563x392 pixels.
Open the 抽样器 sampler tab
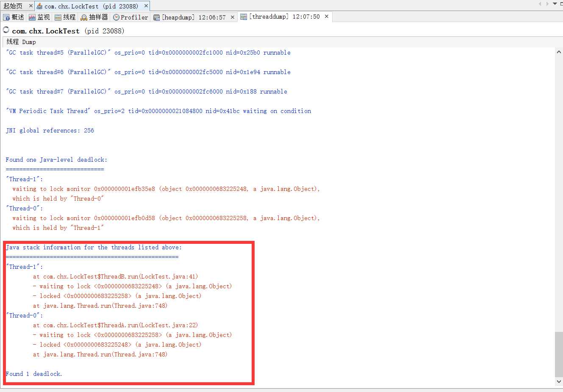(94, 17)
